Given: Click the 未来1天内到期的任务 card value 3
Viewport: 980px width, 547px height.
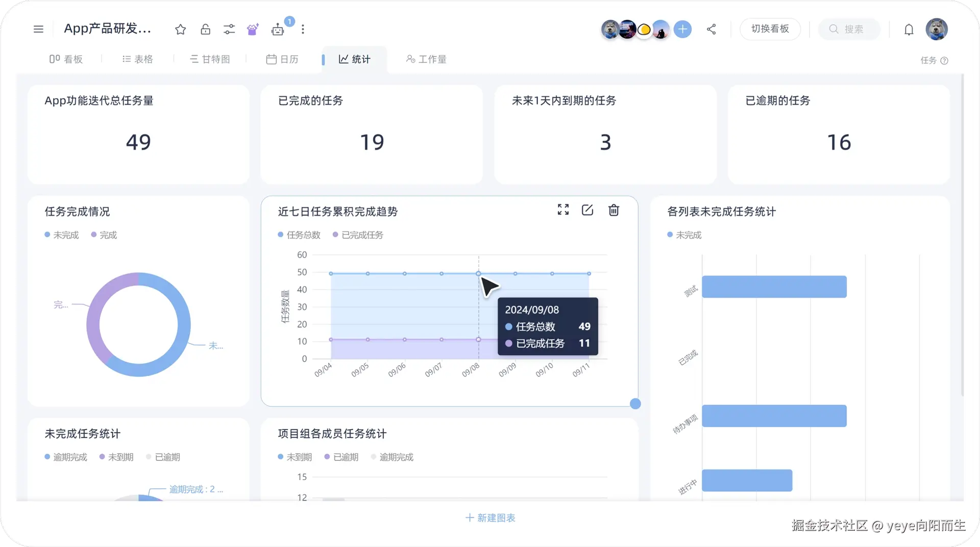Looking at the screenshot, I should [605, 142].
